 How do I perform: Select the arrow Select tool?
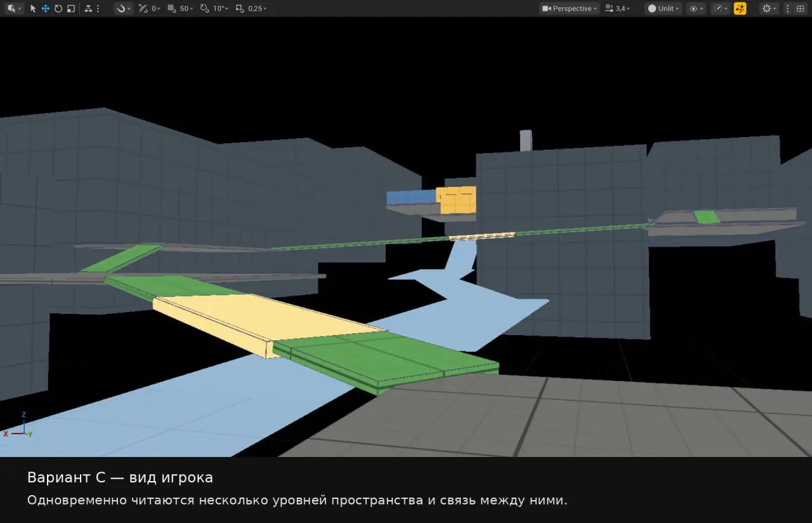pyautogui.click(x=33, y=9)
